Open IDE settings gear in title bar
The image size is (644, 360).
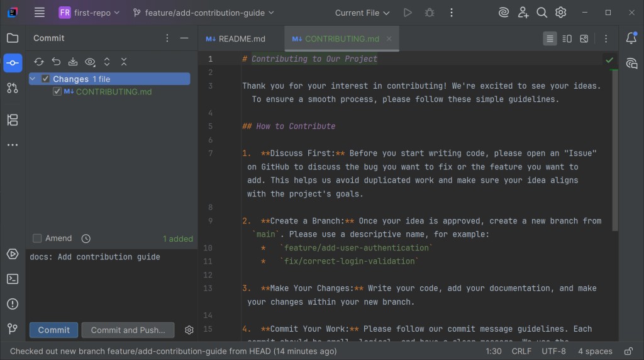(x=560, y=13)
